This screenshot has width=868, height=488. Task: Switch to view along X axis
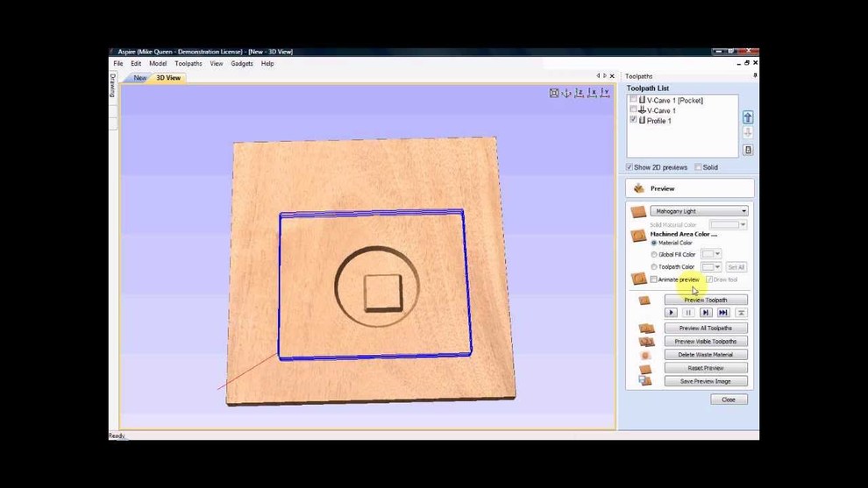pos(593,93)
